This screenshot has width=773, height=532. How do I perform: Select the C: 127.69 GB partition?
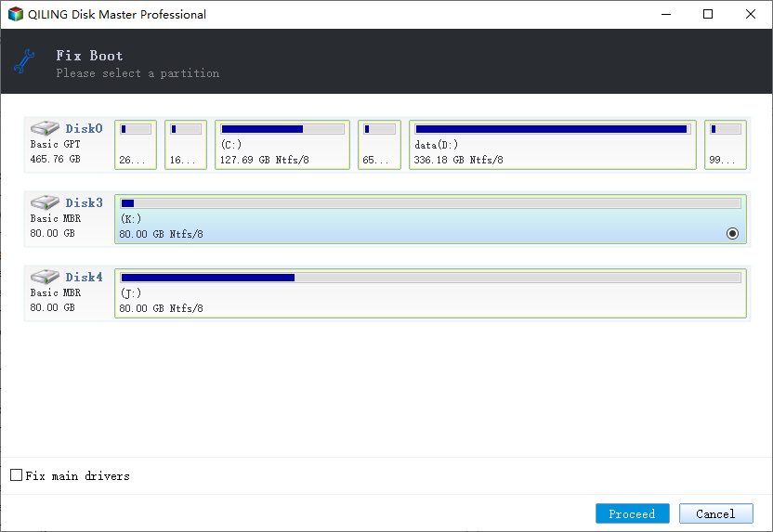[282, 145]
